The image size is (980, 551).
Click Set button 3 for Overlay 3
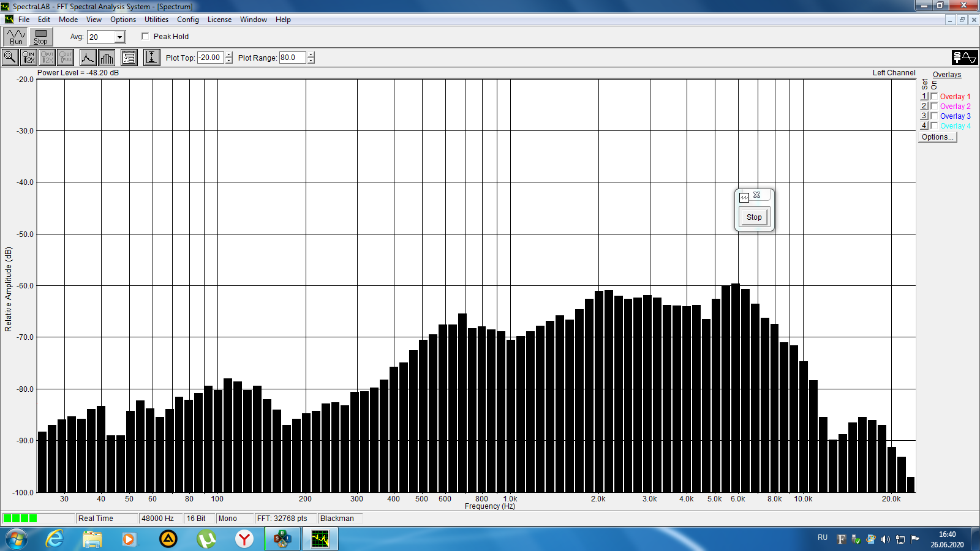point(924,116)
